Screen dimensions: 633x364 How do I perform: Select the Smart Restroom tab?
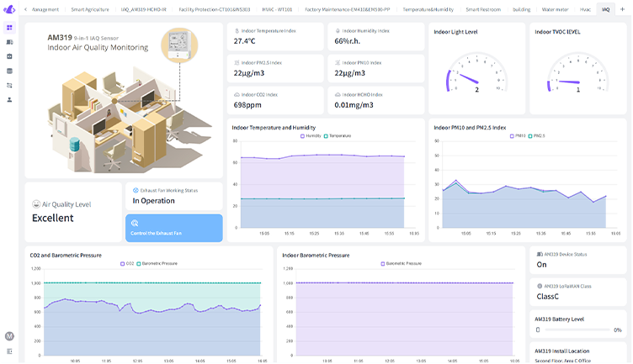(485, 8)
